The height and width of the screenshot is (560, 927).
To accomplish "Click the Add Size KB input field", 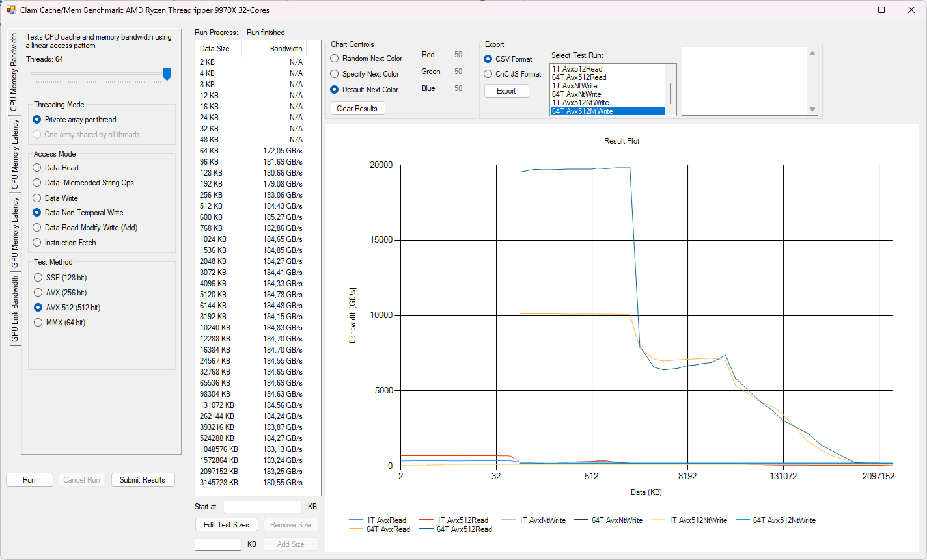I will (218, 544).
